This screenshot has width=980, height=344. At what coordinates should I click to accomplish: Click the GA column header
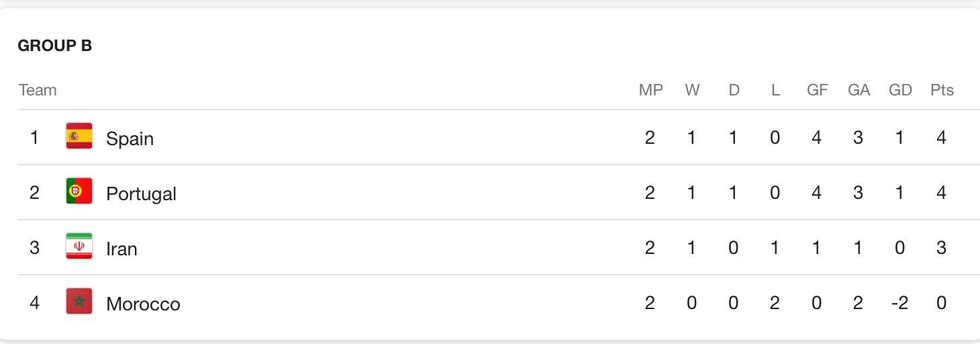(859, 90)
